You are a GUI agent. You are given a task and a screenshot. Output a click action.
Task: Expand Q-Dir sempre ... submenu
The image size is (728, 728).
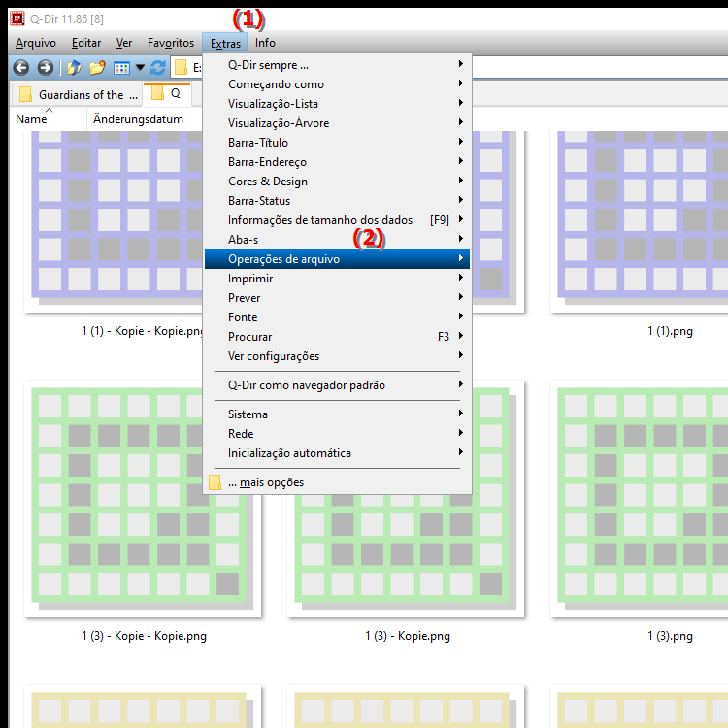point(337,65)
